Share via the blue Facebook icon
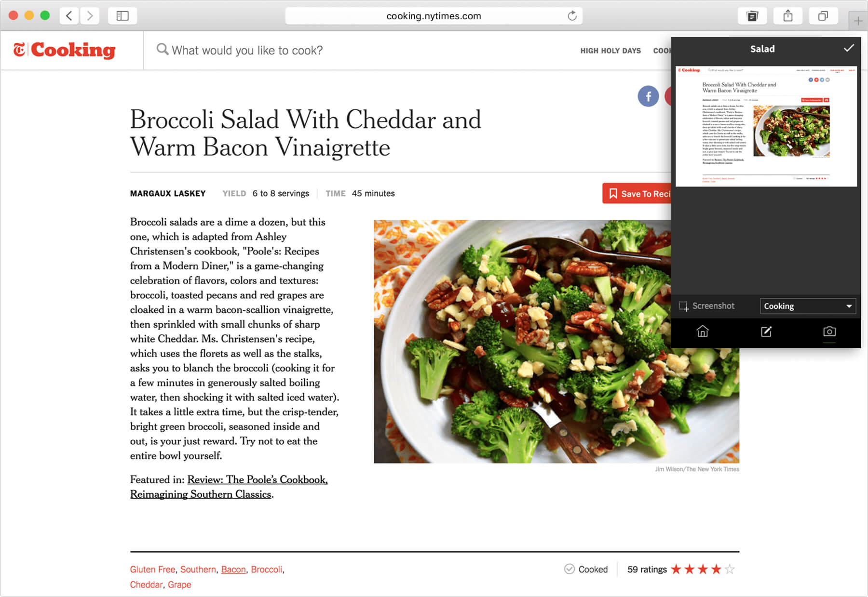This screenshot has height=597, width=868. [x=648, y=96]
